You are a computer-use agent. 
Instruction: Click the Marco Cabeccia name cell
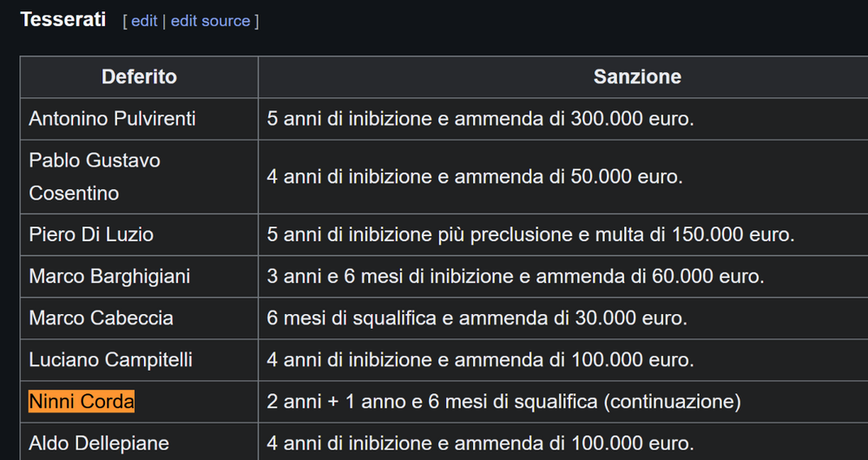139,319
